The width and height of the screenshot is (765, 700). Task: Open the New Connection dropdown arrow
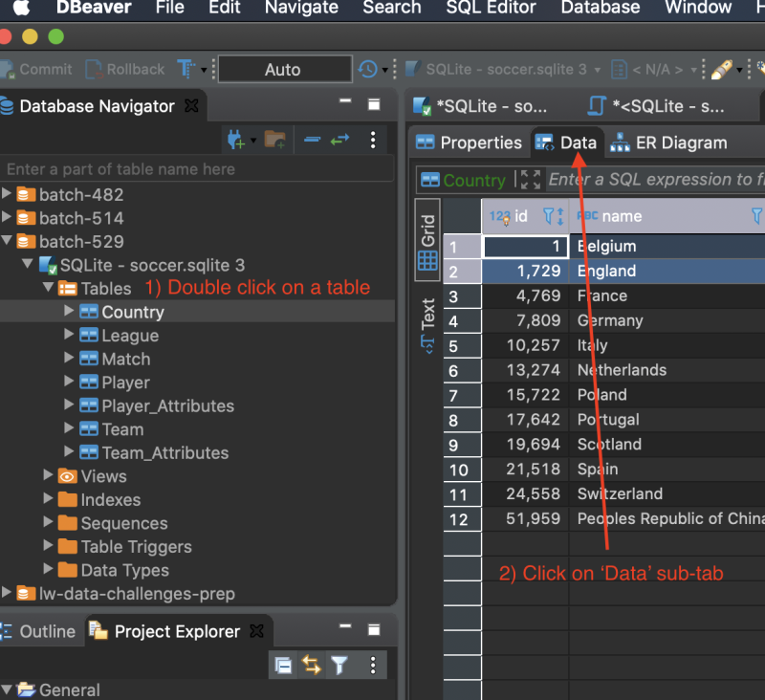point(253,141)
